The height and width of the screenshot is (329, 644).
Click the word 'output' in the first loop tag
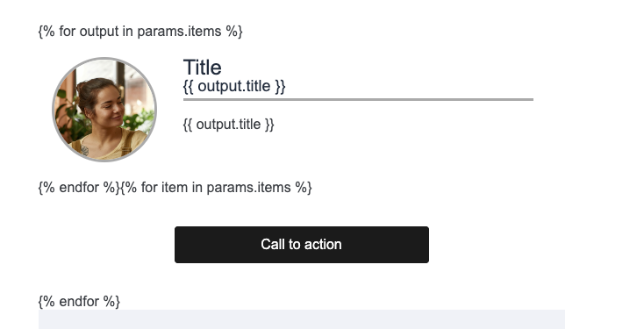coord(99,32)
